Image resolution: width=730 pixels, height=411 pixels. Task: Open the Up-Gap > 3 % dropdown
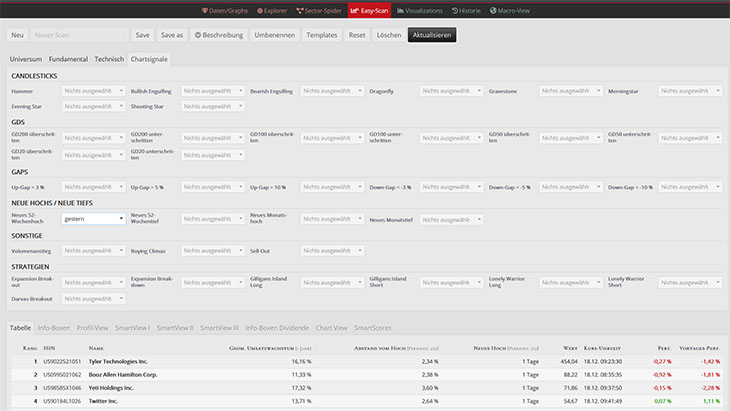(x=94, y=187)
